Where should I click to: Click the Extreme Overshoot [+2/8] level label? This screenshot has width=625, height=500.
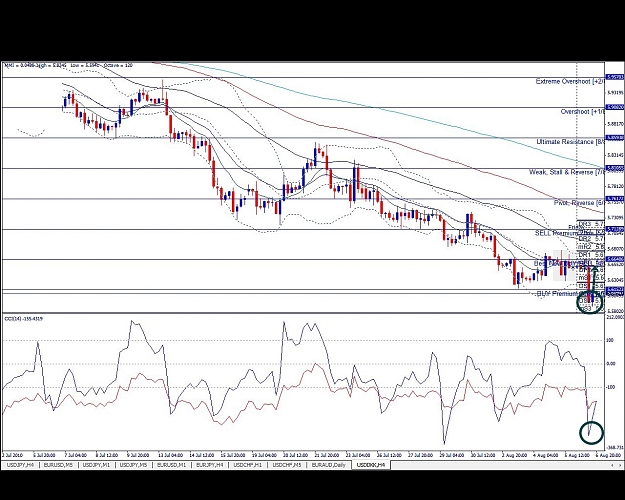pyautogui.click(x=570, y=81)
